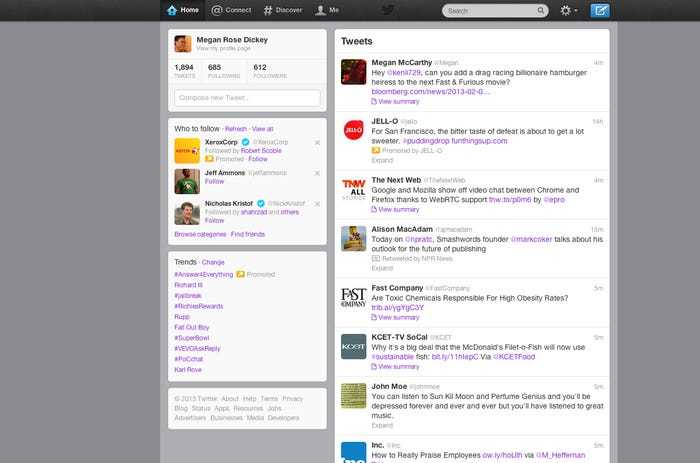Screen dimensions: 700x463
Task: Click the Nicholas Kristof avatar
Action: click(187, 212)
